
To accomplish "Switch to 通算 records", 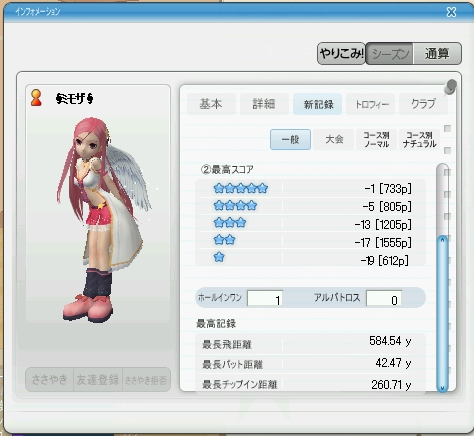I will [x=437, y=53].
